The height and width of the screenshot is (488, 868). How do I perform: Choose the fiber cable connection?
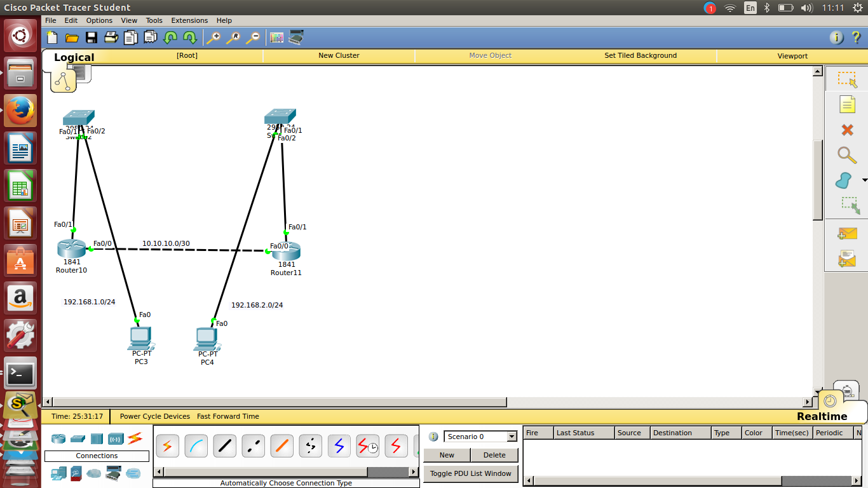(281, 445)
